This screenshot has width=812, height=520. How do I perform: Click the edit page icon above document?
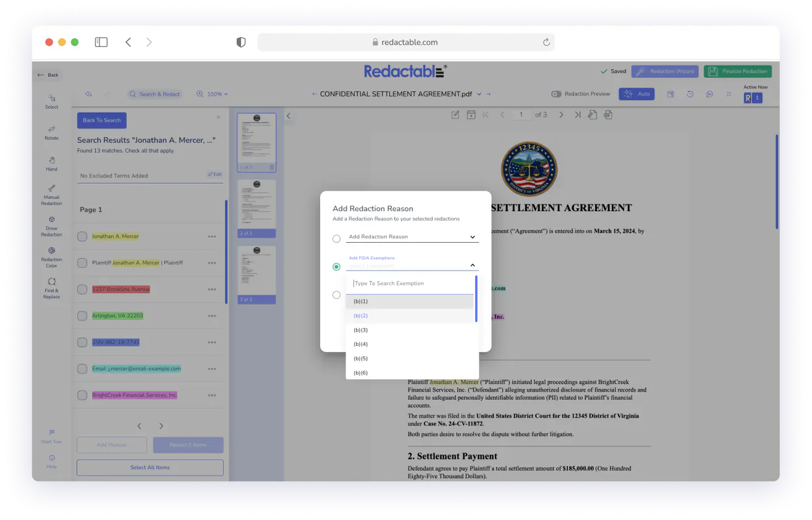pos(455,115)
